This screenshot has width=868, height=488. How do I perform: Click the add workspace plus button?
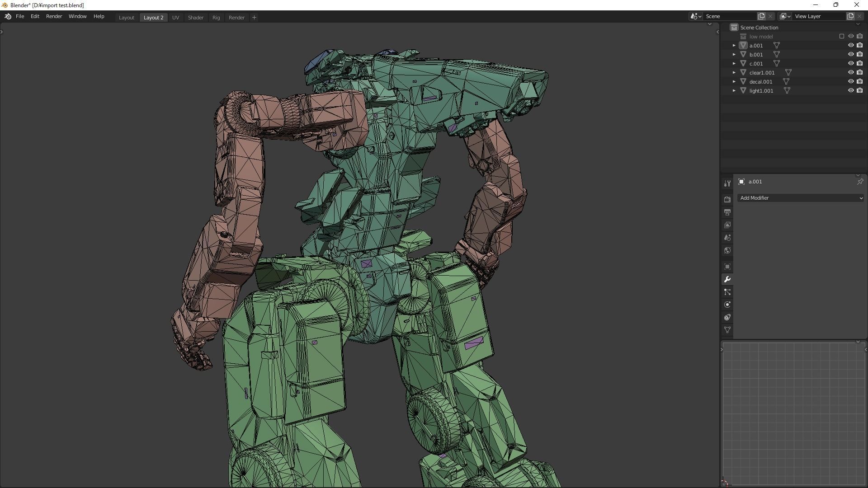pyautogui.click(x=254, y=17)
